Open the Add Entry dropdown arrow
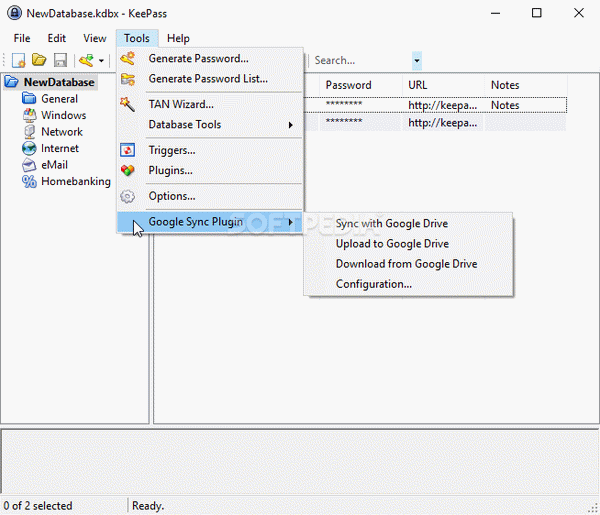The width and height of the screenshot is (600, 515). tap(101, 60)
